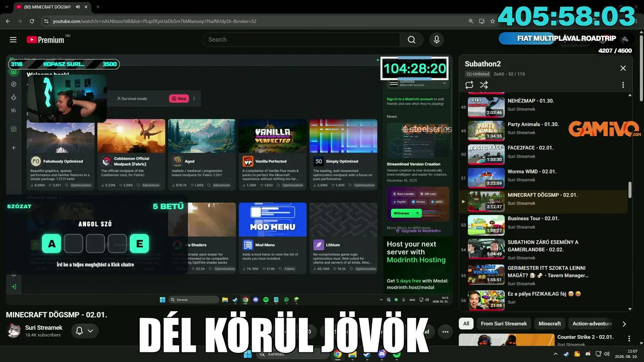Click the YouTube search magnifier button
The image size is (644, 362).
(x=412, y=40)
